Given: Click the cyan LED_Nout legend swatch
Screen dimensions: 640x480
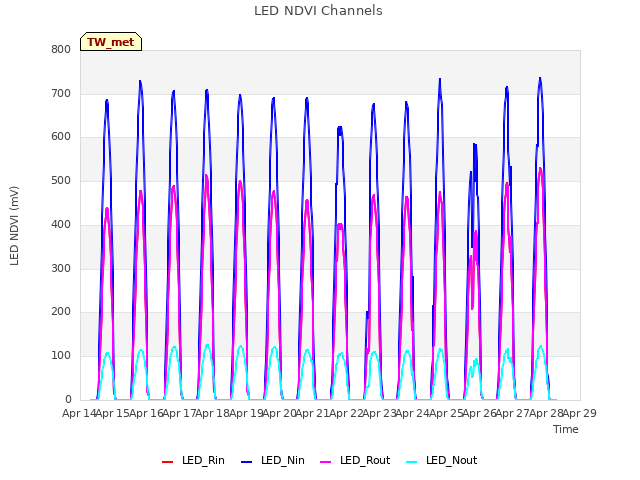Looking at the screenshot, I should (x=412, y=462).
